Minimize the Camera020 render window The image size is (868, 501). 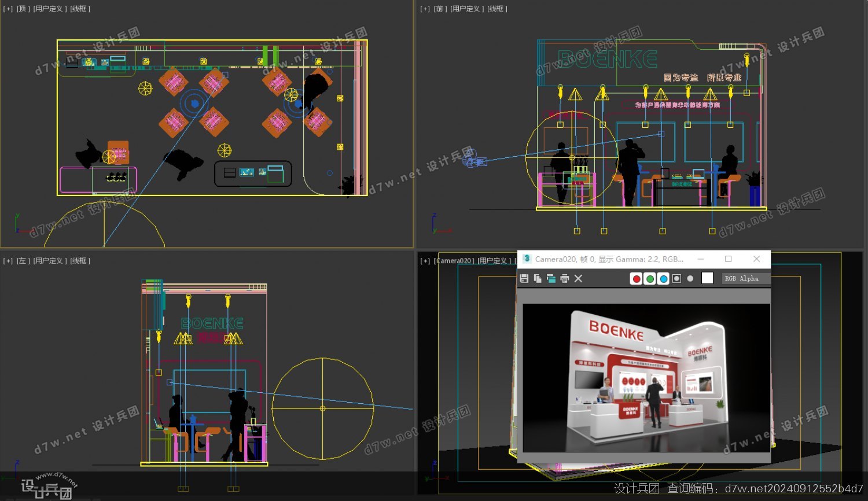coord(701,259)
